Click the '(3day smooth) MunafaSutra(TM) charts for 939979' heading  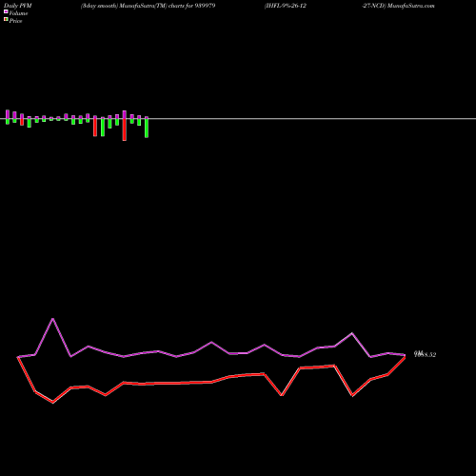point(148,6)
